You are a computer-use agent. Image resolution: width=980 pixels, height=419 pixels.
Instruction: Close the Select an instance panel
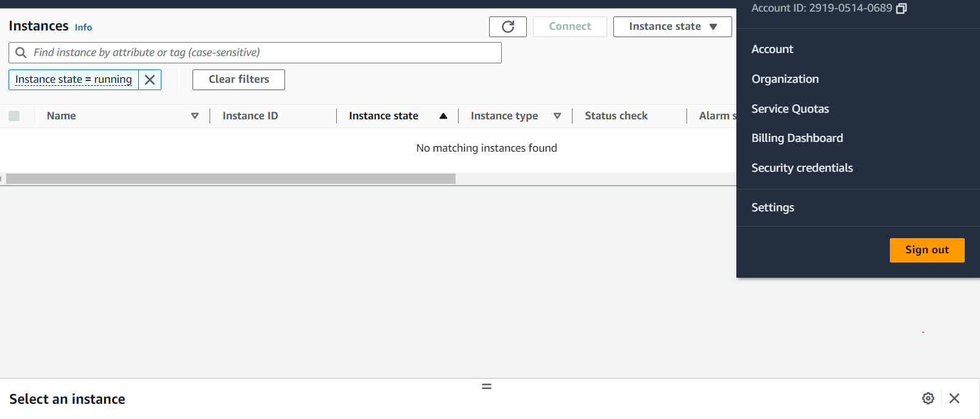[x=954, y=398]
